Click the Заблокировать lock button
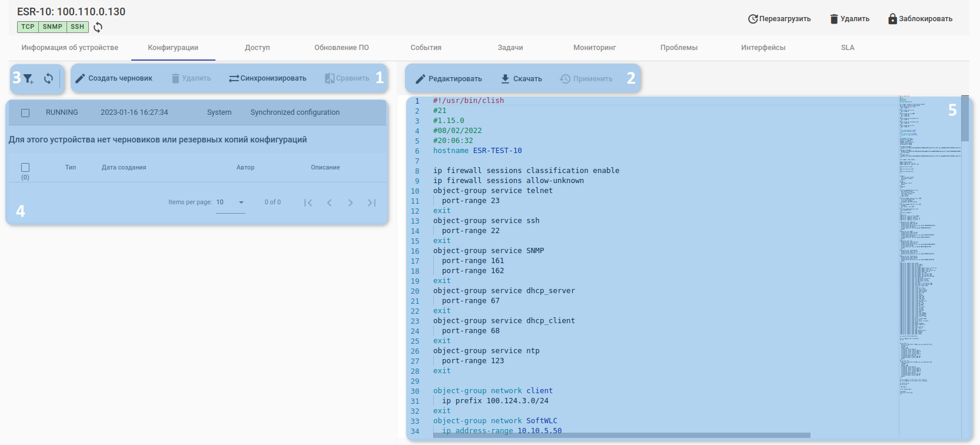 coord(920,19)
